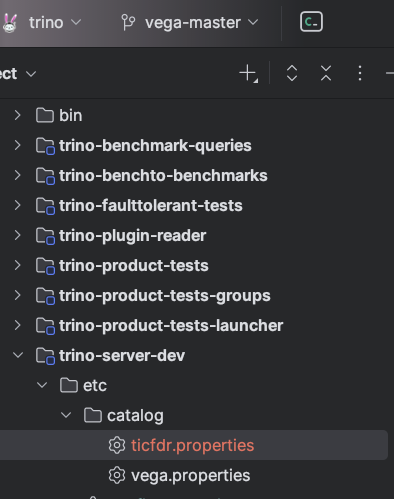The width and height of the screenshot is (394, 499).
Task: Select the etc folder
Action: pos(95,386)
